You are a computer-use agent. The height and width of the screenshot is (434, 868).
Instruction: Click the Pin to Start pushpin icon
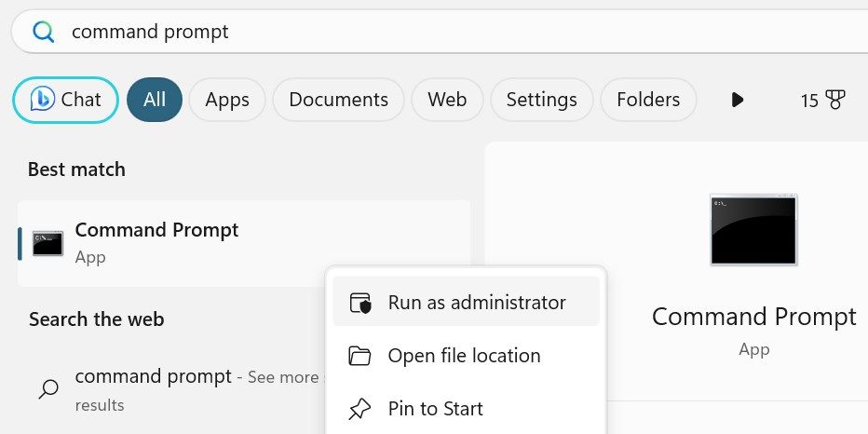point(359,409)
